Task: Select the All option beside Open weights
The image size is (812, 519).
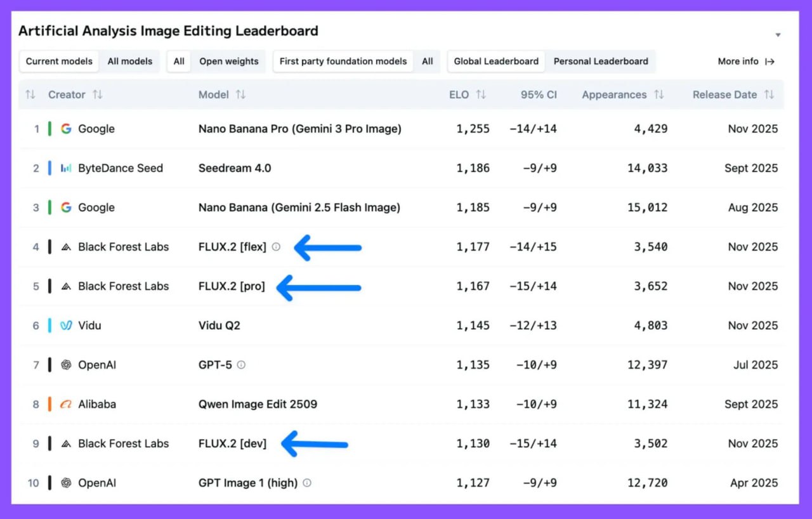Action: pyautogui.click(x=180, y=62)
